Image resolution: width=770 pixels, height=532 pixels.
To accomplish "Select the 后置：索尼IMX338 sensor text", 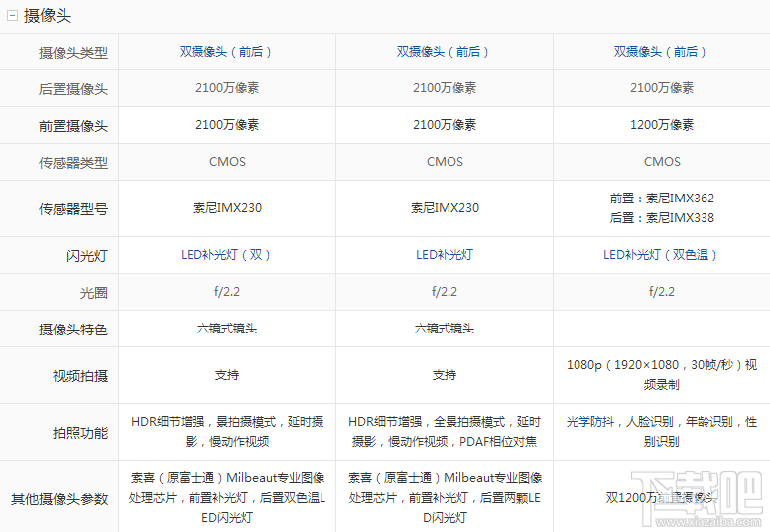I will [x=662, y=218].
